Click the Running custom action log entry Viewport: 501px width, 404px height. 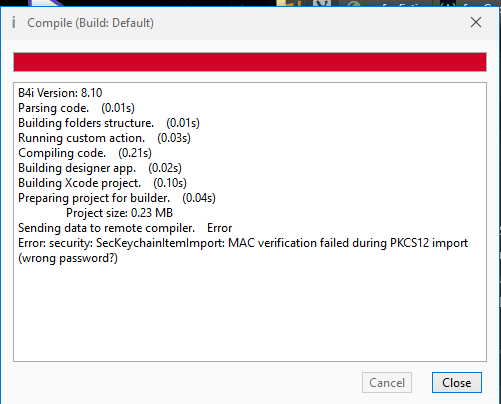104,138
